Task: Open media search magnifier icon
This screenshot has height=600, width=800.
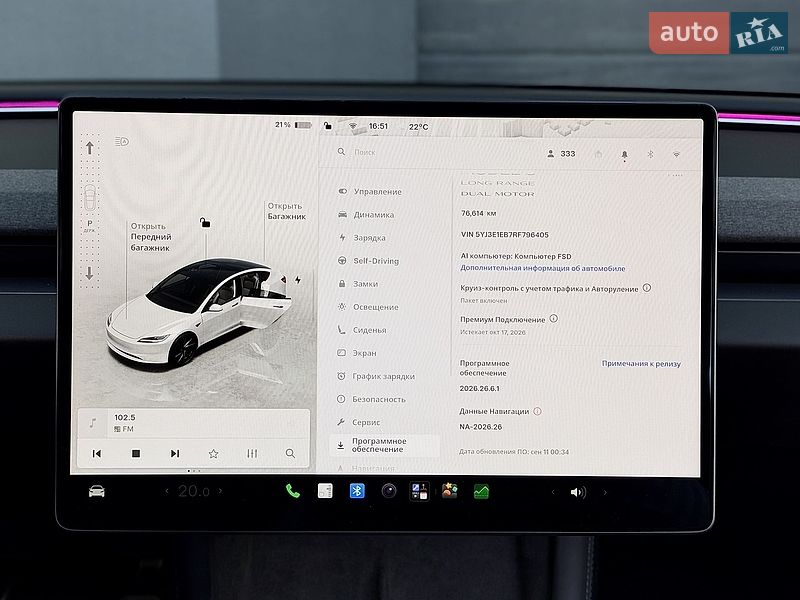Action: [290, 453]
